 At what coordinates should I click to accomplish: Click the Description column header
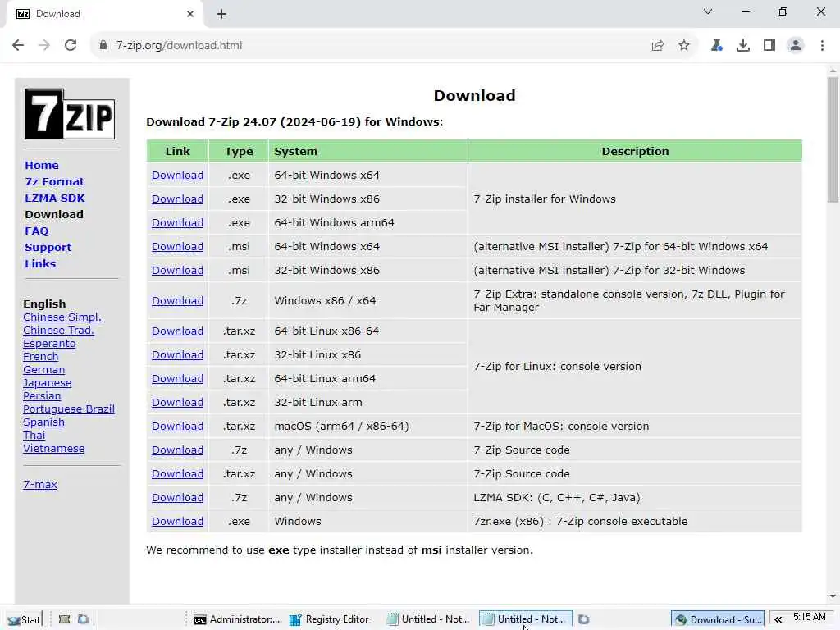pyautogui.click(x=635, y=151)
